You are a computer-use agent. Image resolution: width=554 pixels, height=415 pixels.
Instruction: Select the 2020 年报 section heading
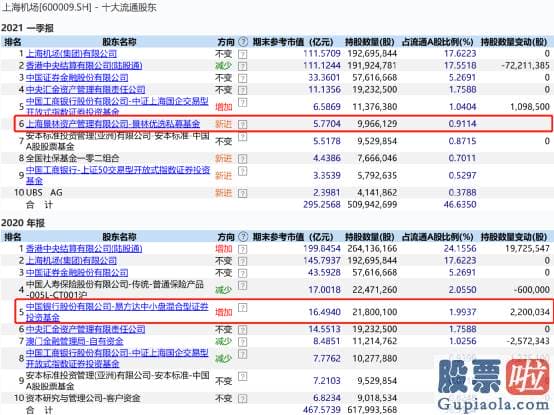click(23, 223)
